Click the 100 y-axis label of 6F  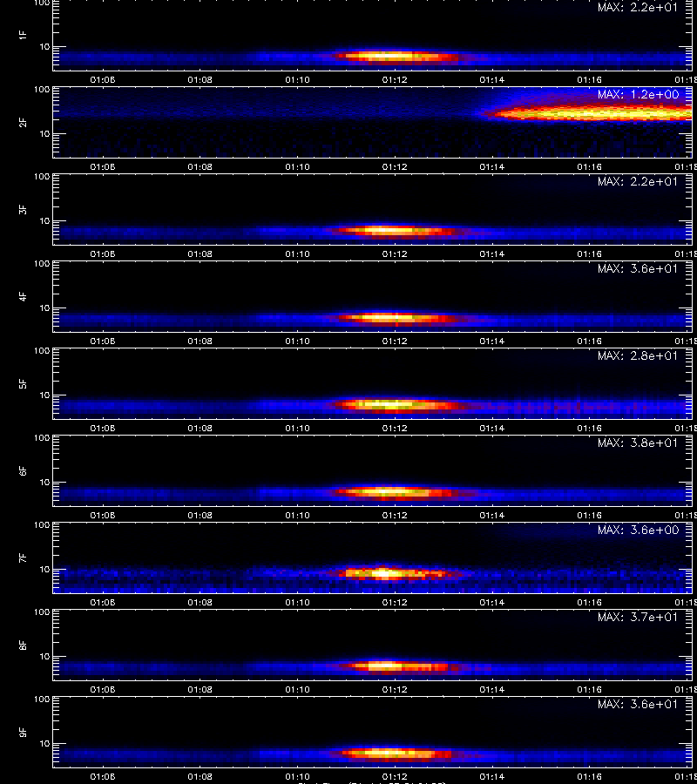(x=42, y=438)
